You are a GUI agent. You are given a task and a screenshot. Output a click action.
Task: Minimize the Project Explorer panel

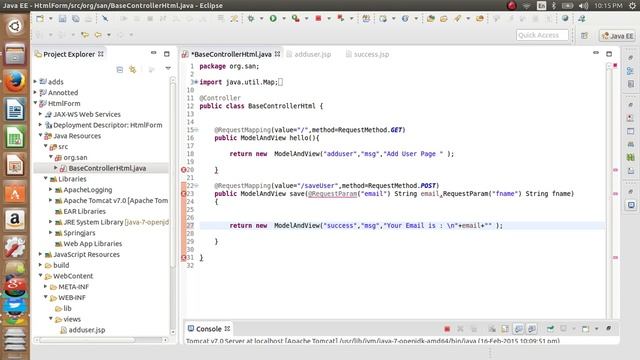153,53
